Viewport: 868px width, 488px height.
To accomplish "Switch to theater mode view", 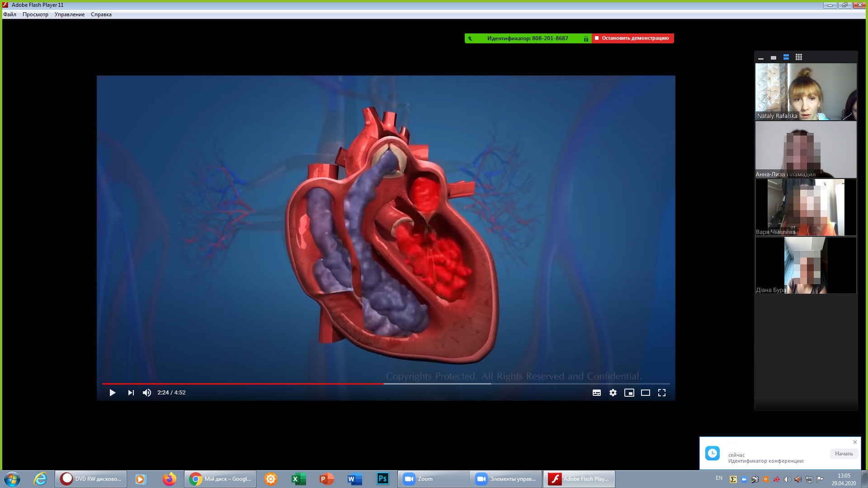I will coord(646,393).
